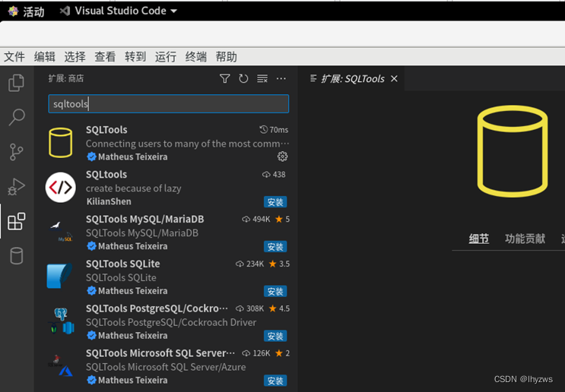Screen dimensions: 565x392
Task: Click the KilianShen publisher name
Action: [x=109, y=201]
